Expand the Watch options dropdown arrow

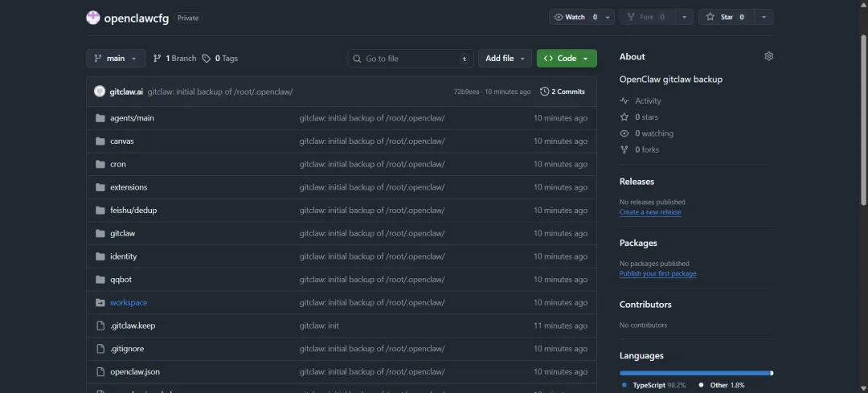tap(608, 17)
